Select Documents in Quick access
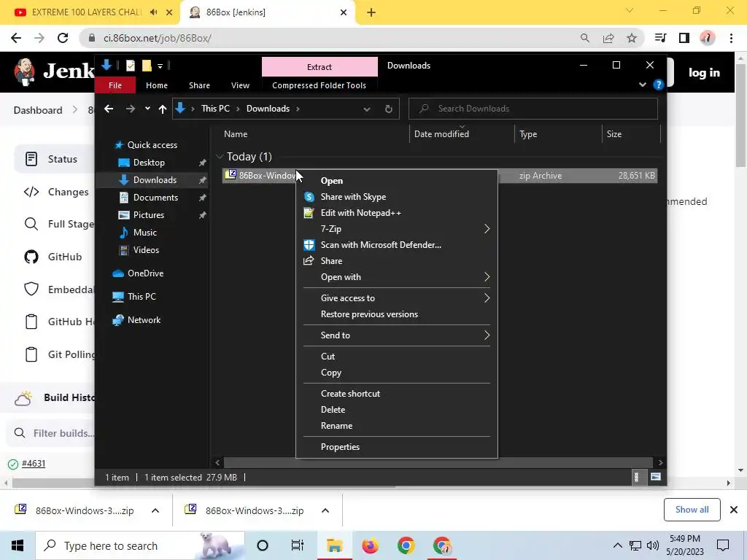This screenshot has height=560, width=747. pyautogui.click(x=155, y=198)
